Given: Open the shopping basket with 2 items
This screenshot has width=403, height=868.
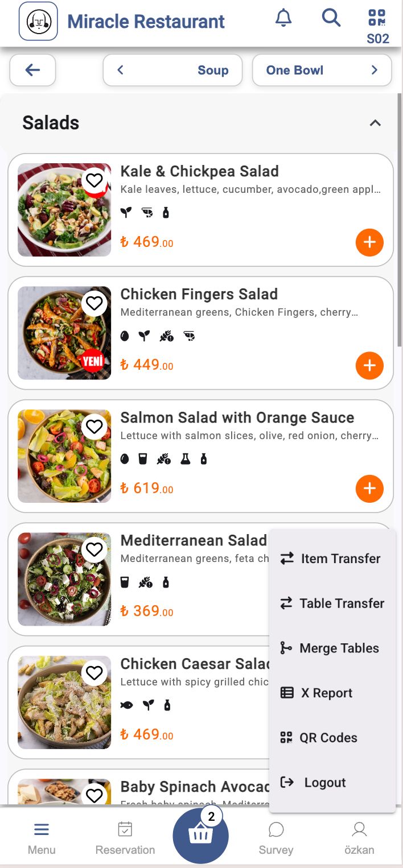Looking at the screenshot, I should [x=200, y=835].
